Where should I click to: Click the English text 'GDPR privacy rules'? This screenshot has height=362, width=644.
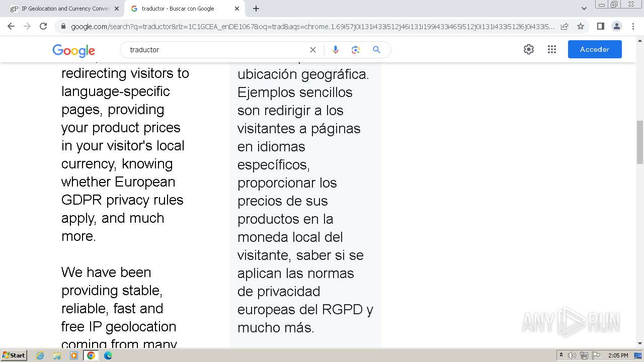pos(122,200)
